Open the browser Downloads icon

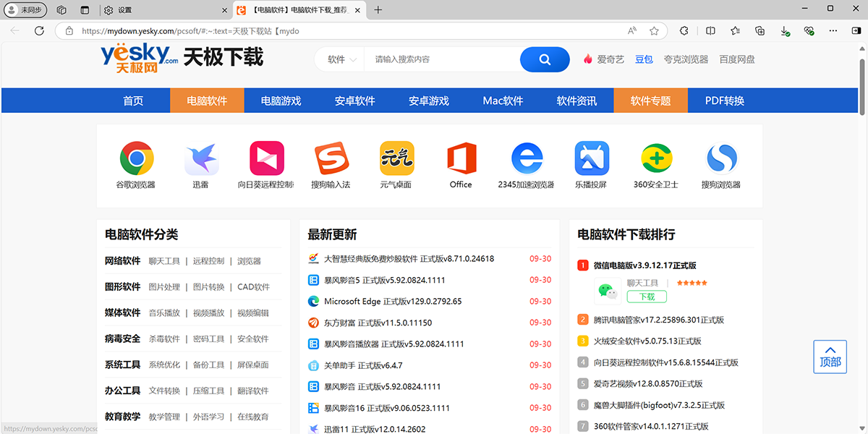click(785, 30)
